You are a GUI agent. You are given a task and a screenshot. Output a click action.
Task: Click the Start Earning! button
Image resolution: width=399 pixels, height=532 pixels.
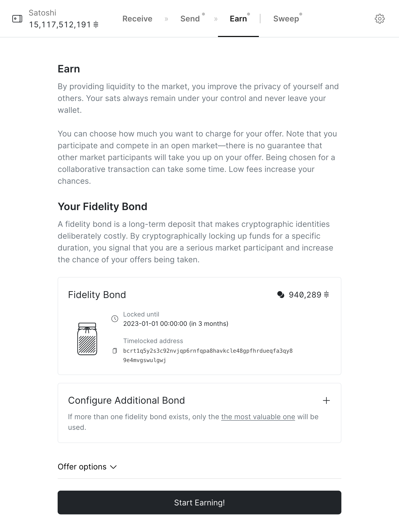tap(199, 502)
